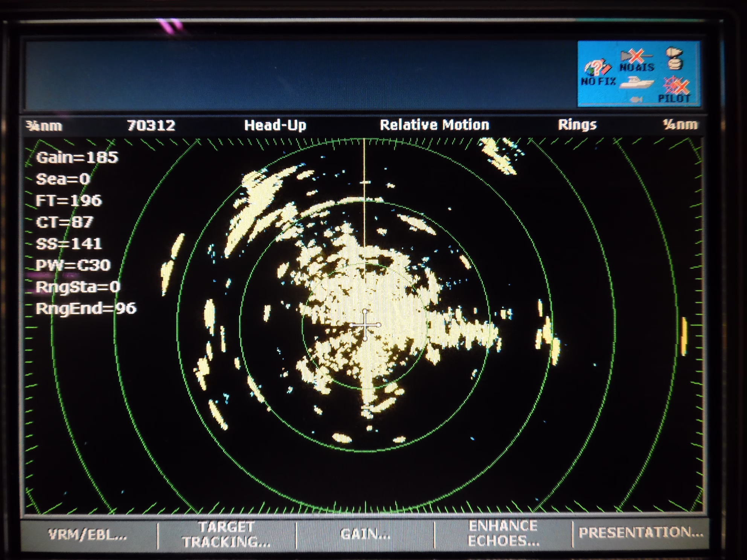This screenshot has width=747, height=560.
Task: Select the RngSta=0 readout
Action: [x=78, y=287]
